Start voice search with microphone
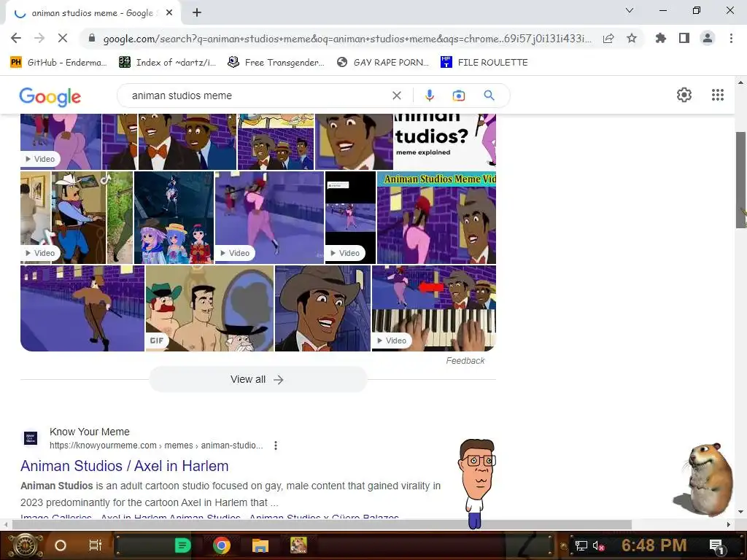The image size is (747, 560). (x=429, y=96)
